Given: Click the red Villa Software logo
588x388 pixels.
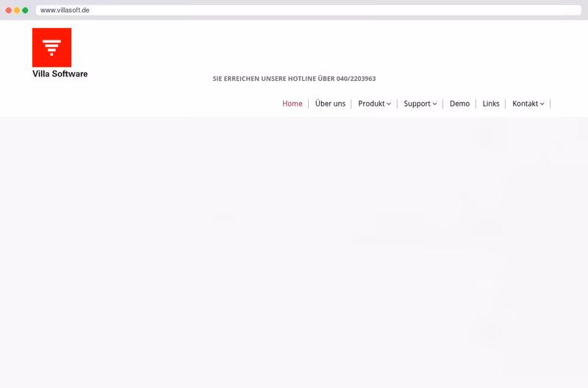Looking at the screenshot, I should click(51, 47).
